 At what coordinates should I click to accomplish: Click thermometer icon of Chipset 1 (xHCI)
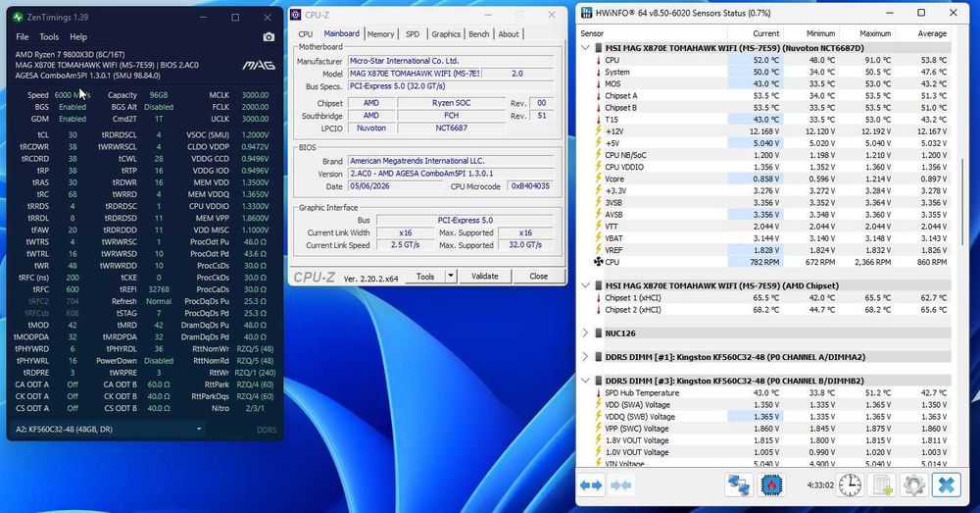pos(598,298)
